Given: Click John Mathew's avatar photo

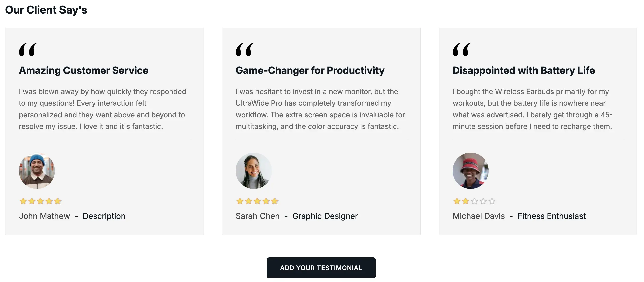Looking at the screenshot, I should (37, 171).
